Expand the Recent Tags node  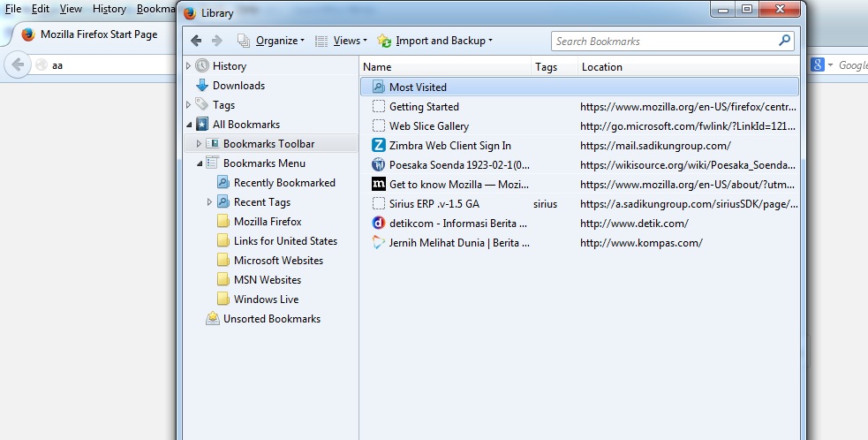(209, 202)
